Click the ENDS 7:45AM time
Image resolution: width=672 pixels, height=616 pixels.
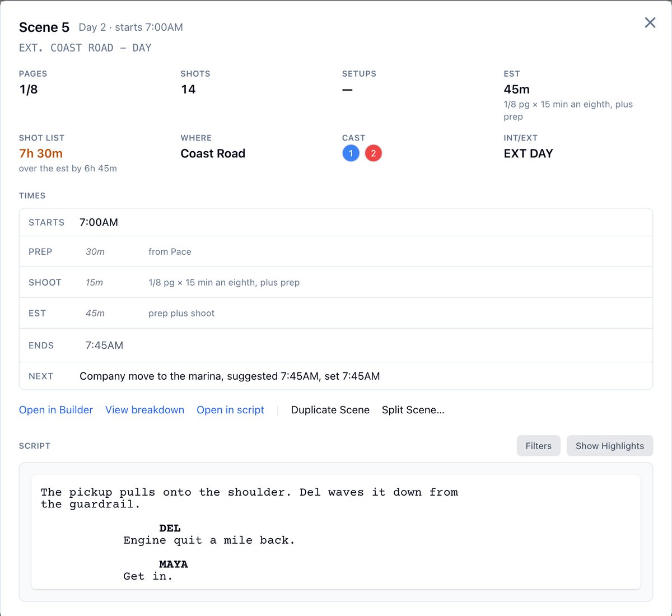coord(104,346)
